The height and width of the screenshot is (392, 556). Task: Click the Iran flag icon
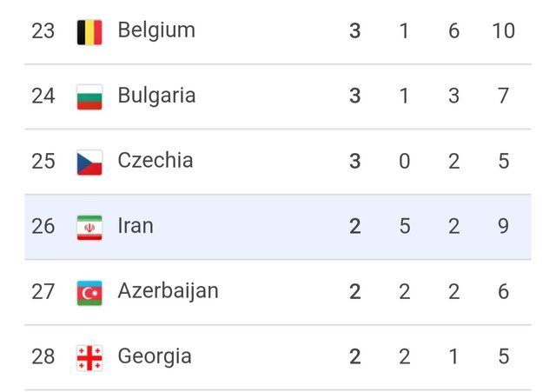click(x=89, y=227)
